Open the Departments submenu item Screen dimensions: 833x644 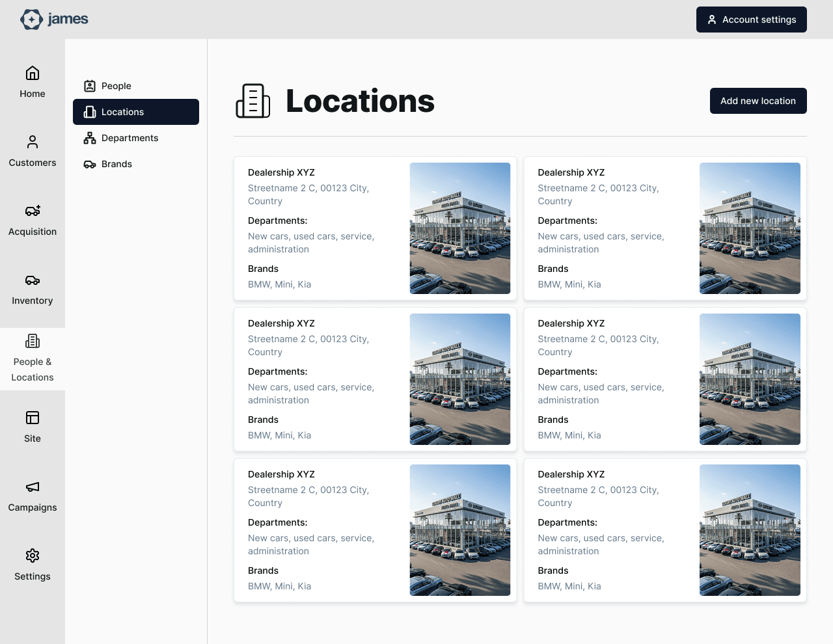pos(136,138)
